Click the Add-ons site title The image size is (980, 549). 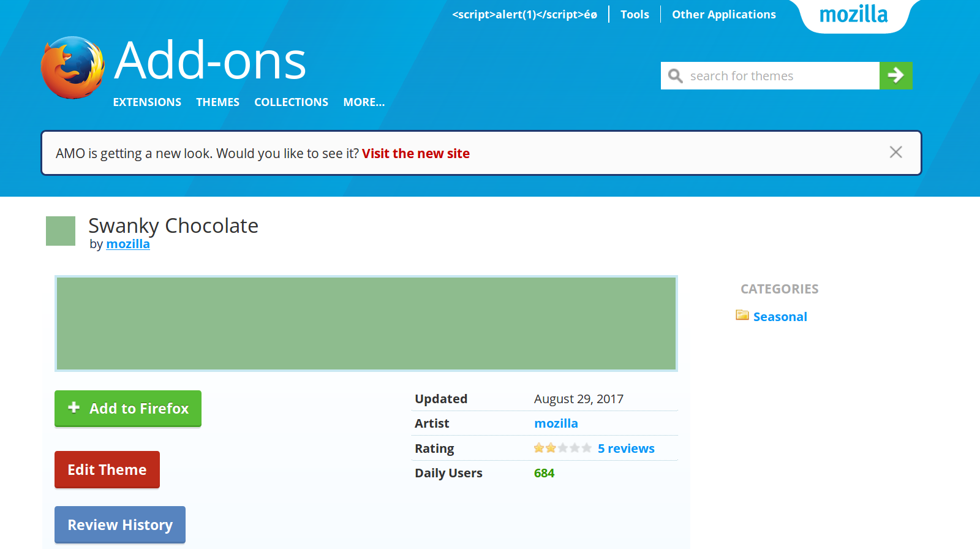(x=210, y=60)
